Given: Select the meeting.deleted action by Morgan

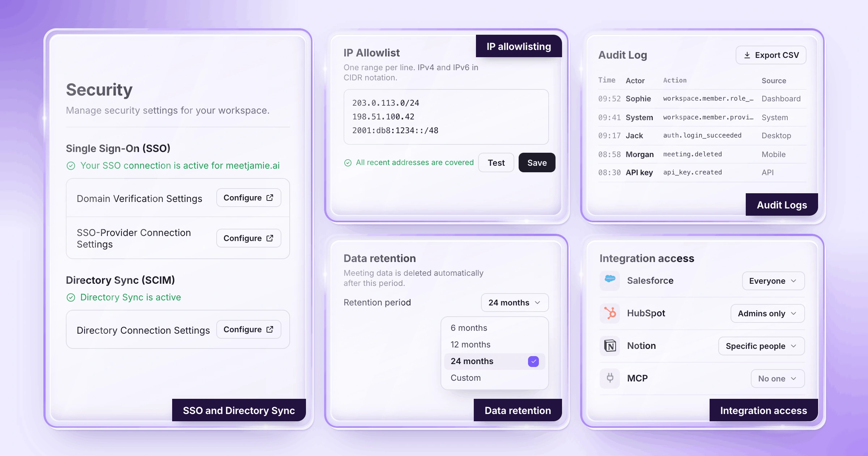Looking at the screenshot, I should [692, 154].
